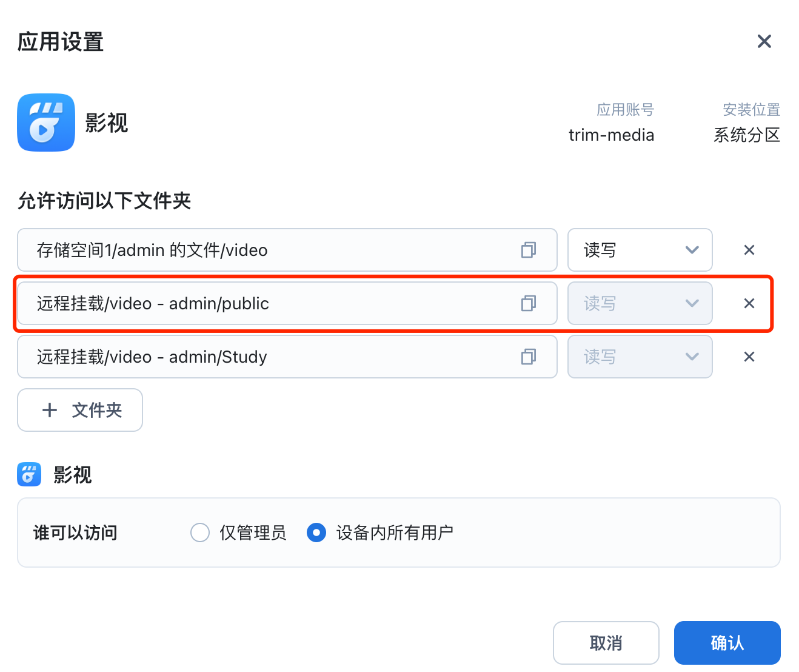Remove the 远程挂载/video - admin/public folder row
This screenshot has height=672, width=799.
pos(749,303)
